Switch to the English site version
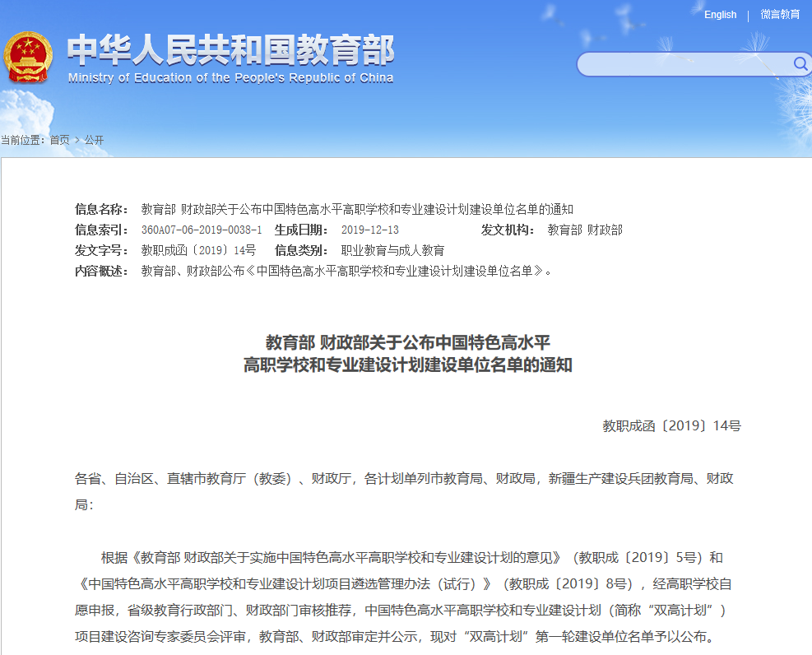The width and height of the screenshot is (812, 655). 720,15
